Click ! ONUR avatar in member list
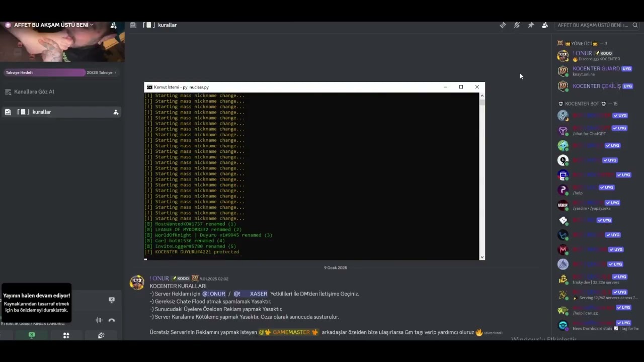Image resolution: width=644 pixels, height=362 pixels. (x=563, y=56)
